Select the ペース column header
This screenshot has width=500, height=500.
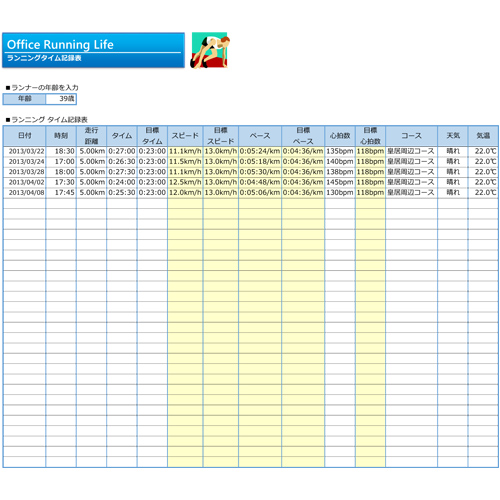260,136
